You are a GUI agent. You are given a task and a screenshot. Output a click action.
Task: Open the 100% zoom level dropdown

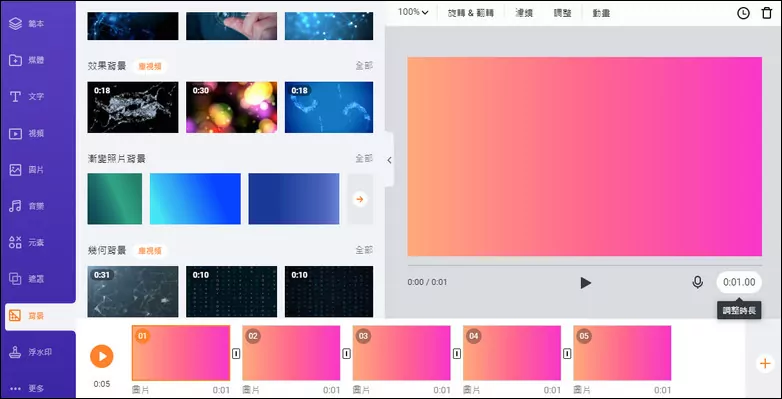[x=413, y=12]
